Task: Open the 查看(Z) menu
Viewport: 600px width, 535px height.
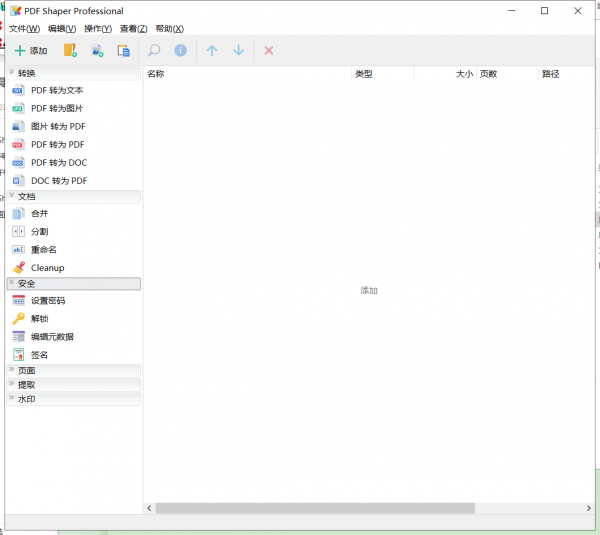Action: click(134, 29)
